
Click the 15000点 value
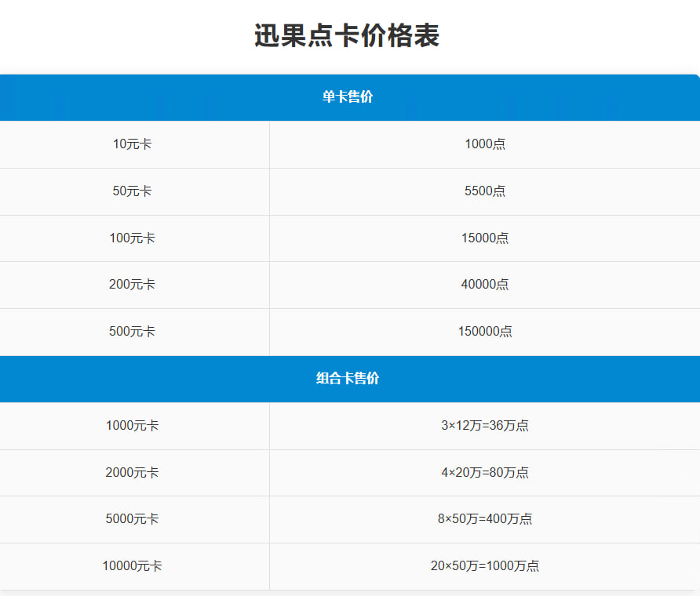485,238
